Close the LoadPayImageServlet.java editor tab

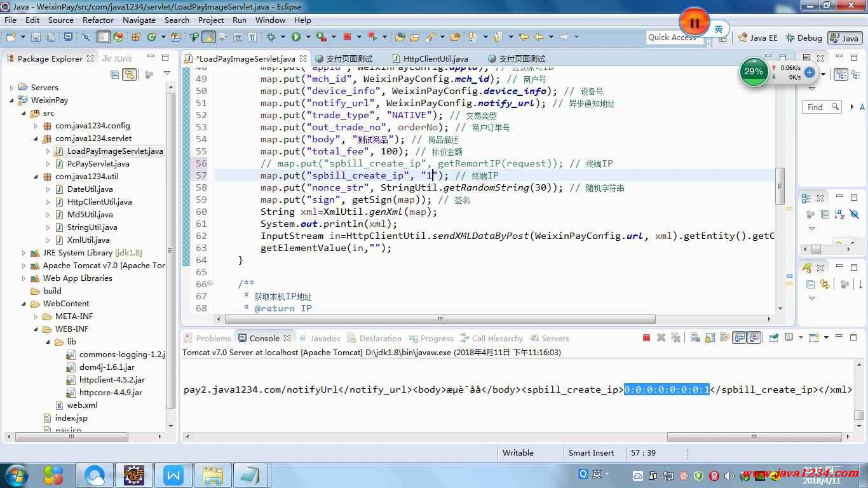pos(302,58)
